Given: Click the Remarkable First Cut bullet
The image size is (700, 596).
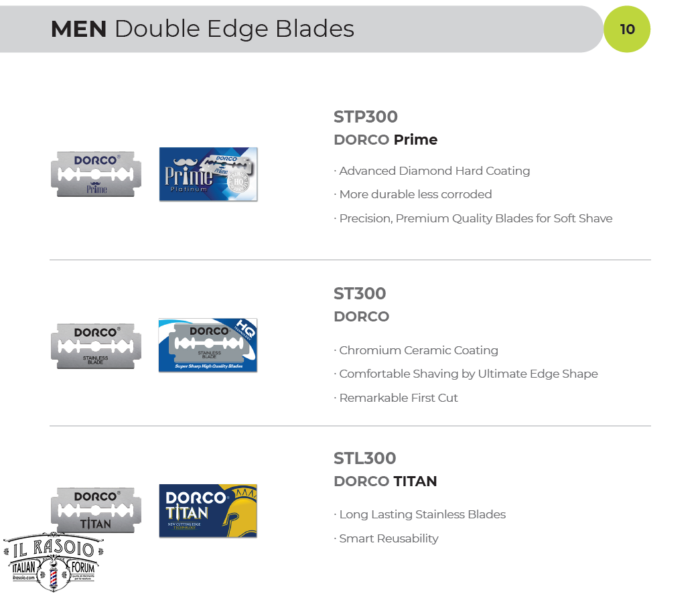Looking at the screenshot, I should point(399,398).
